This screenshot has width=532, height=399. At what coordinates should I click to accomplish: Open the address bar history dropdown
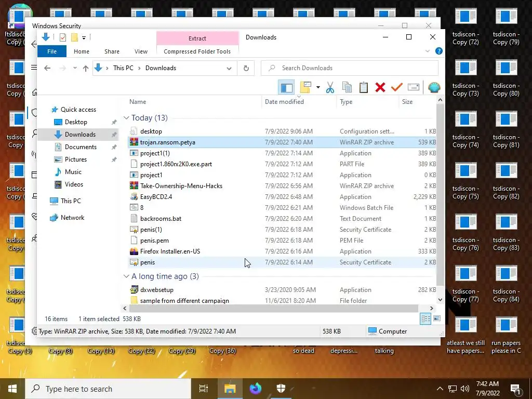[229, 68]
